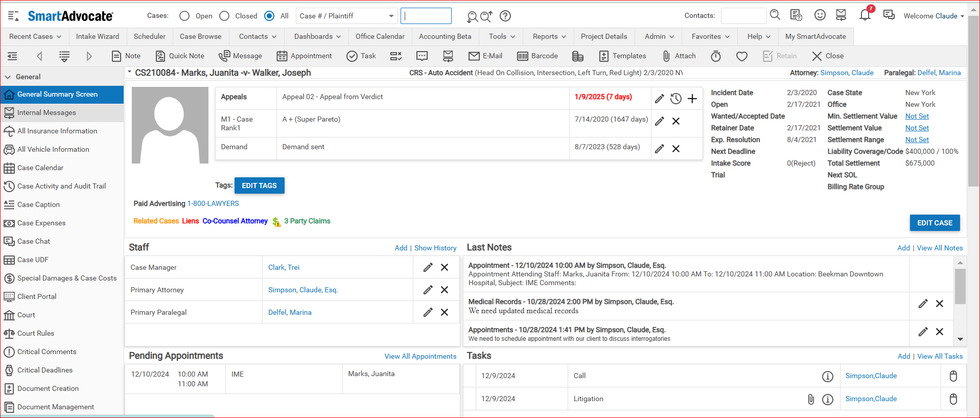Add a new Appointment
980x418 pixels.
coord(304,56)
